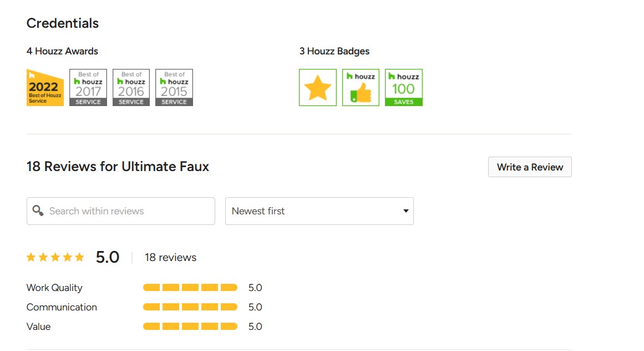Click the 3 Houzz Badges label
This screenshot has height=351, width=644.
tap(334, 51)
